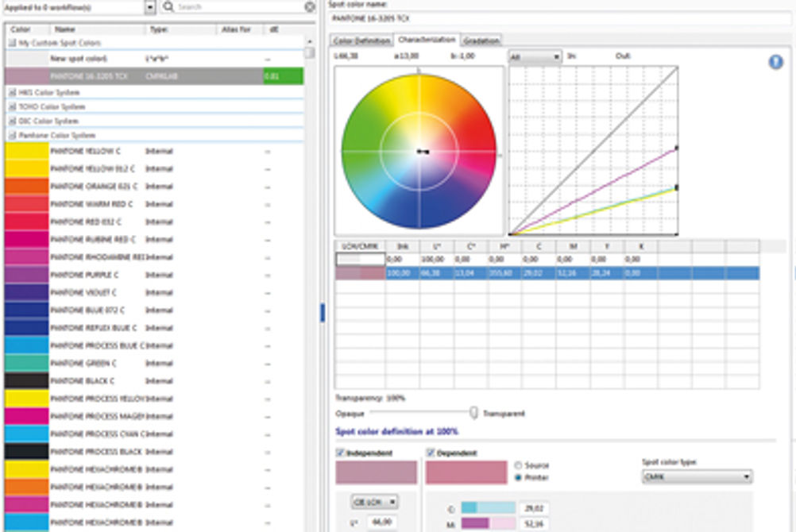Screen dimensions: 796x532
Task: Click the L* value field showing 66,00
Action: (x=382, y=522)
